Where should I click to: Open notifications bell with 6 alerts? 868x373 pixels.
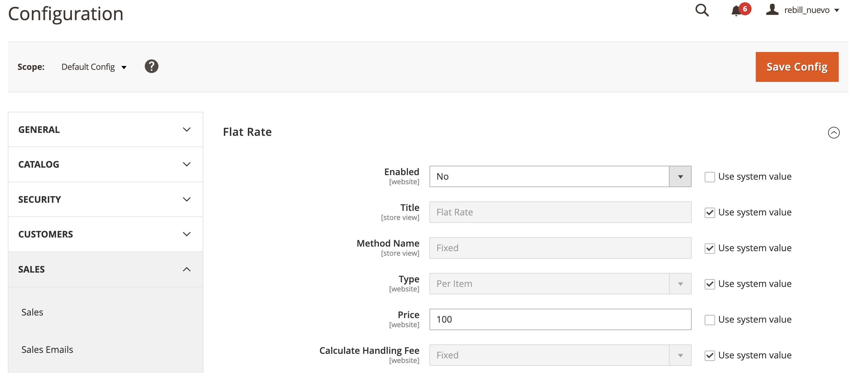pos(736,11)
